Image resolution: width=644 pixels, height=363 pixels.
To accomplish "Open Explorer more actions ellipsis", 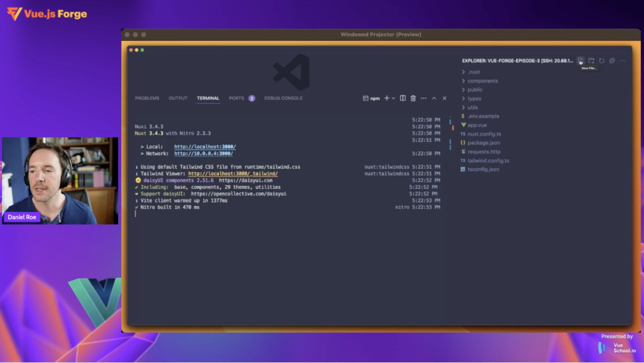I will (623, 61).
